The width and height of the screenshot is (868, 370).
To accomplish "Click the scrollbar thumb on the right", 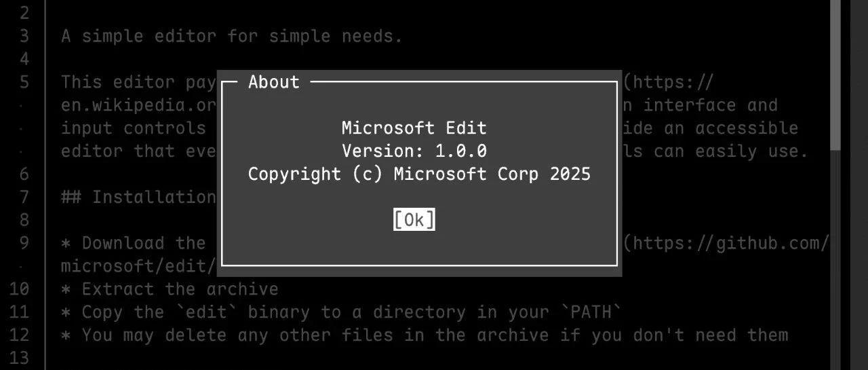I will [x=835, y=75].
